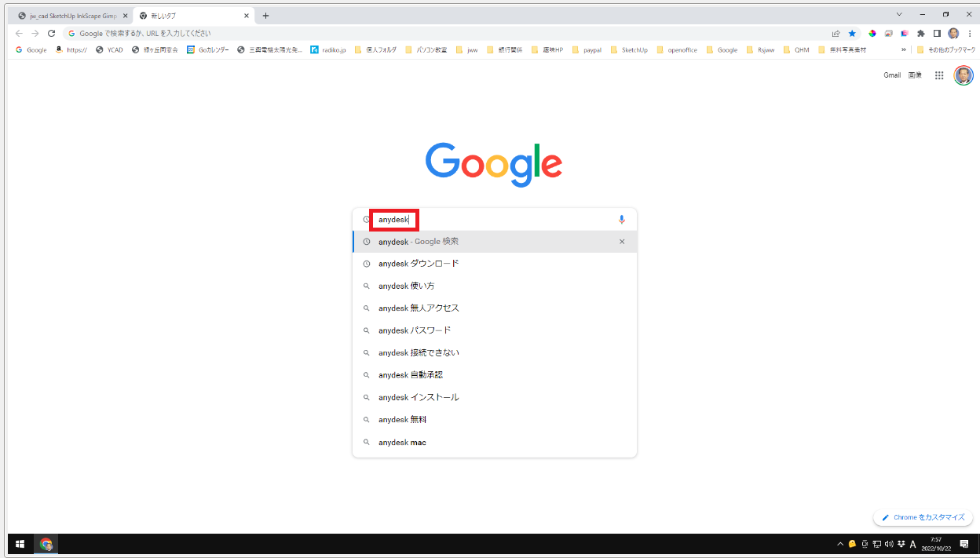
Task: Show hidden tray icons with the chevron
Action: (840, 544)
